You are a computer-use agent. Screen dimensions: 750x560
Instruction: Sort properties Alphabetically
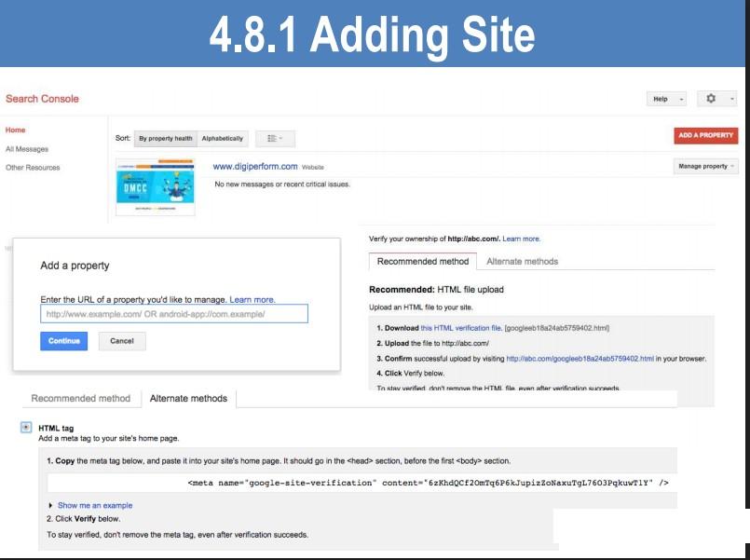click(x=223, y=139)
